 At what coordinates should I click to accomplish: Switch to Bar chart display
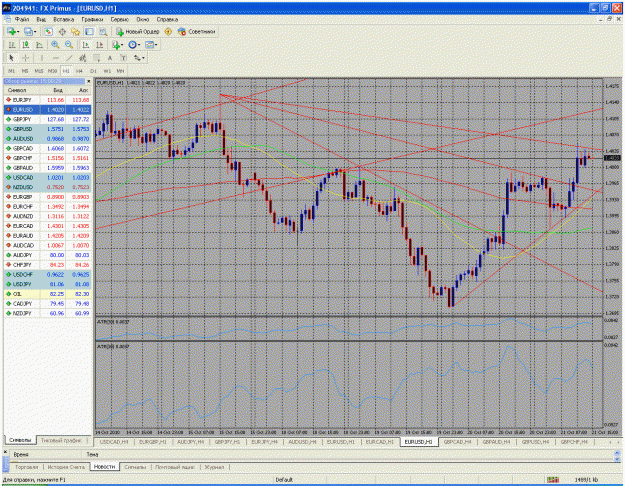pyautogui.click(x=12, y=45)
